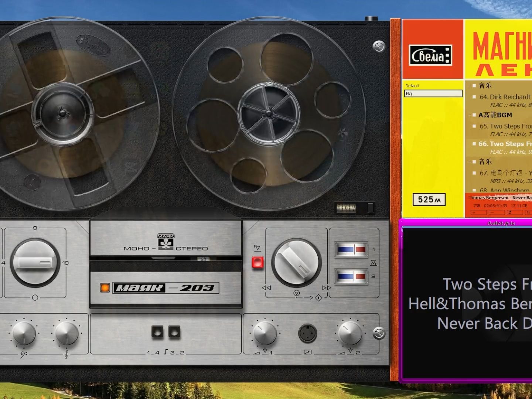532x399 pixels.
Task: Adjust recording level knob 2
Action: click(x=350, y=333)
